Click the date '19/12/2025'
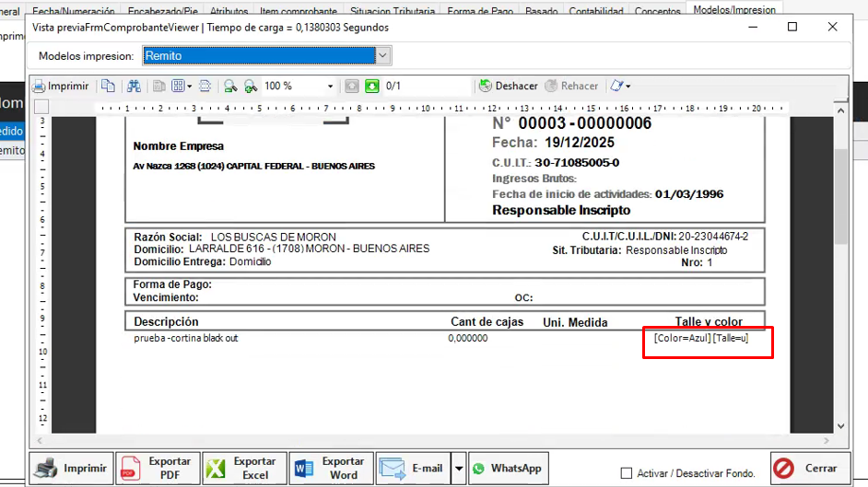The width and height of the screenshot is (868, 487). click(x=580, y=143)
